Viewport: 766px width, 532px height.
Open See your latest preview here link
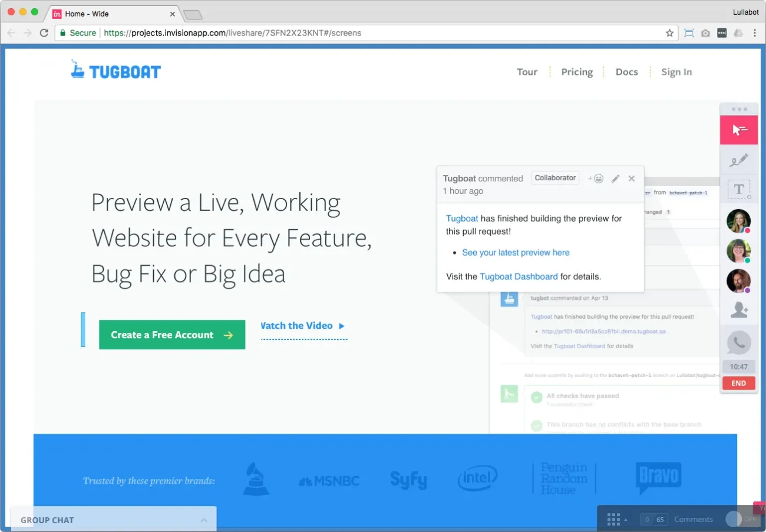(516, 252)
